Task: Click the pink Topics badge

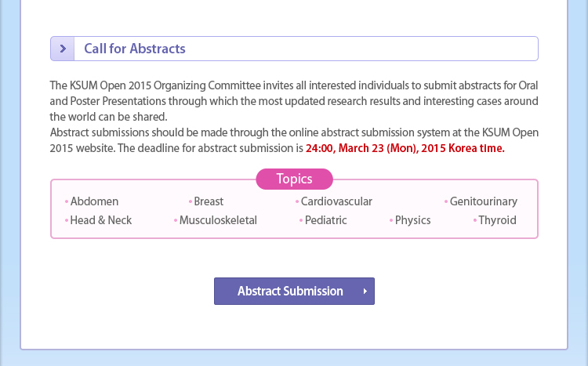Action: [x=294, y=179]
